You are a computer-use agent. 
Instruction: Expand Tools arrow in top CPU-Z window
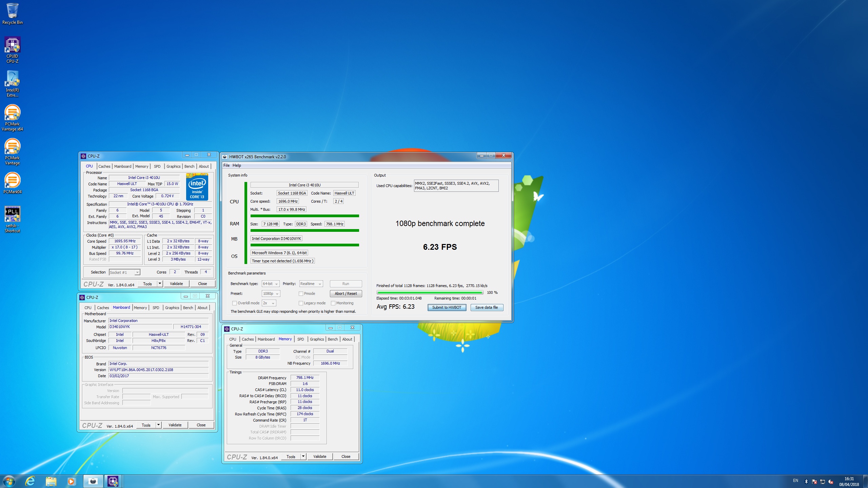click(160, 283)
